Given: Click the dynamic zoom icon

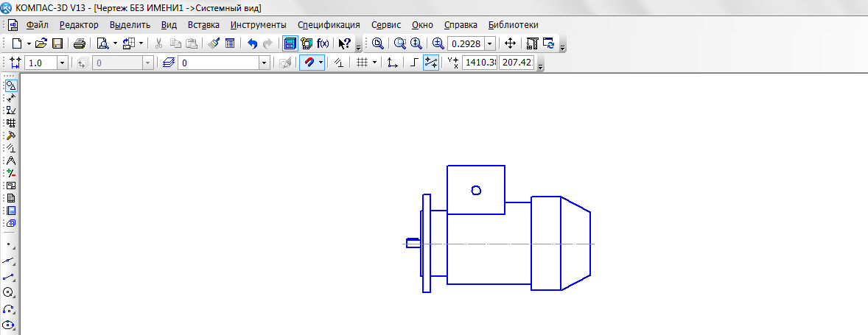Looking at the screenshot, I should pyautogui.click(x=416, y=43).
